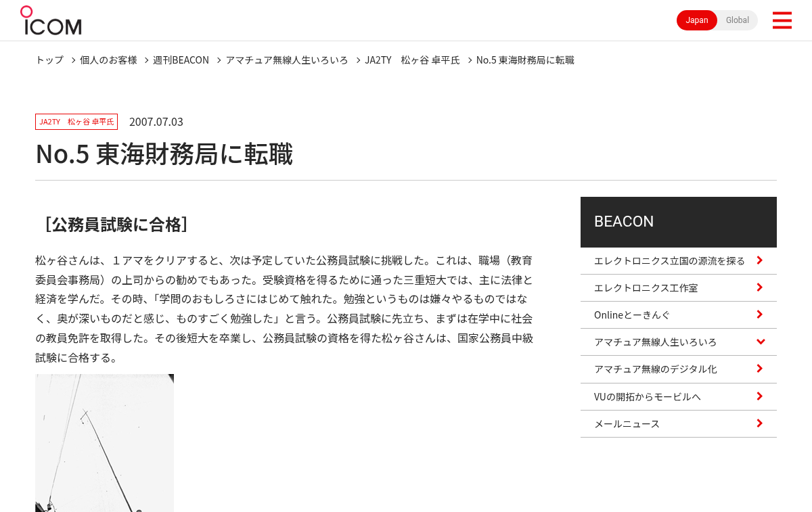Click chevron beside エレクトロニクス立国の源流を探る
The height and width of the screenshot is (512, 812).
click(x=760, y=260)
